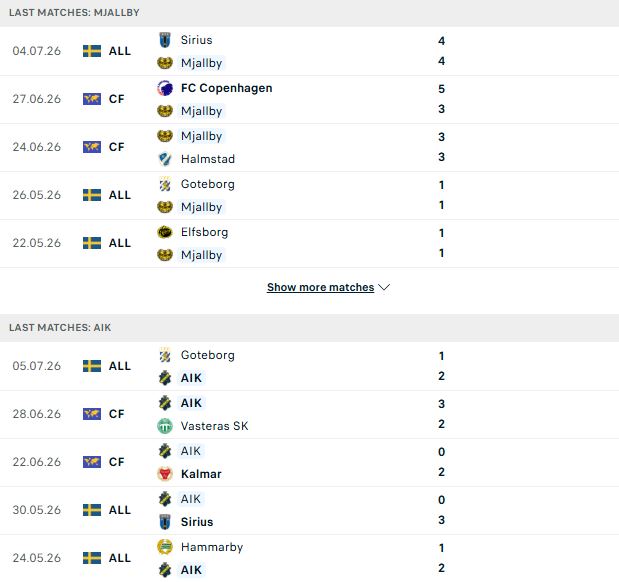Screen dimensions: 619x582
Task: Select Kalmar team name in 22.06.26 match
Action: tap(201, 474)
